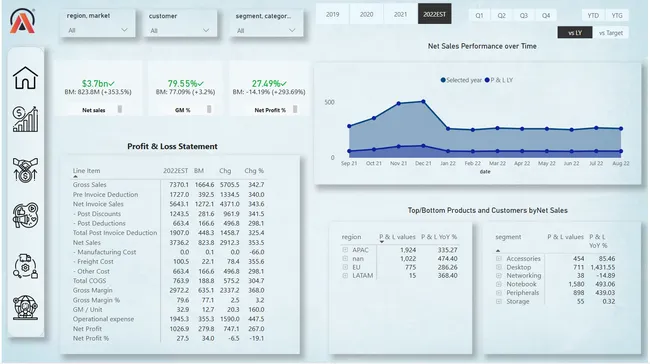Open the executive globe view icon
The height and width of the screenshot is (364, 650).
click(25, 307)
